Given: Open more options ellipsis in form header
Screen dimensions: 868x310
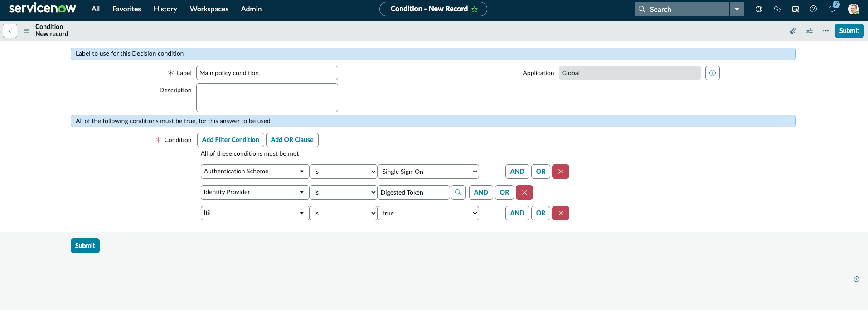Looking at the screenshot, I should tap(826, 31).
